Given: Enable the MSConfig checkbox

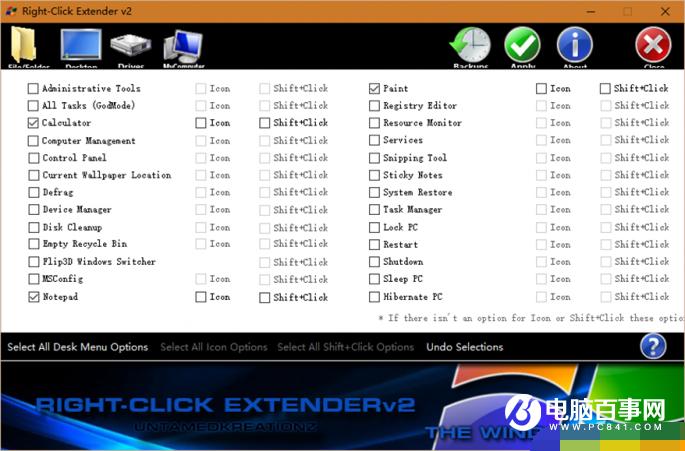Looking at the screenshot, I should coord(34,279).
